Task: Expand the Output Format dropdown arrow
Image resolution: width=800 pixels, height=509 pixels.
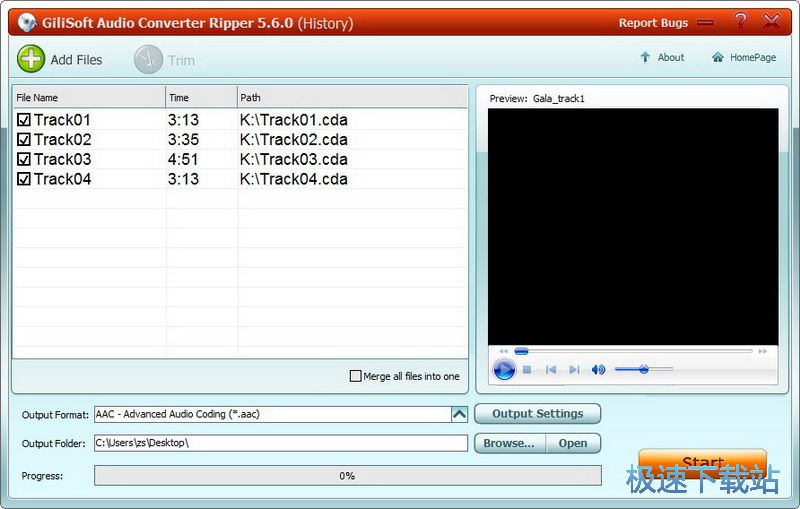Action: tap(459, 414)
